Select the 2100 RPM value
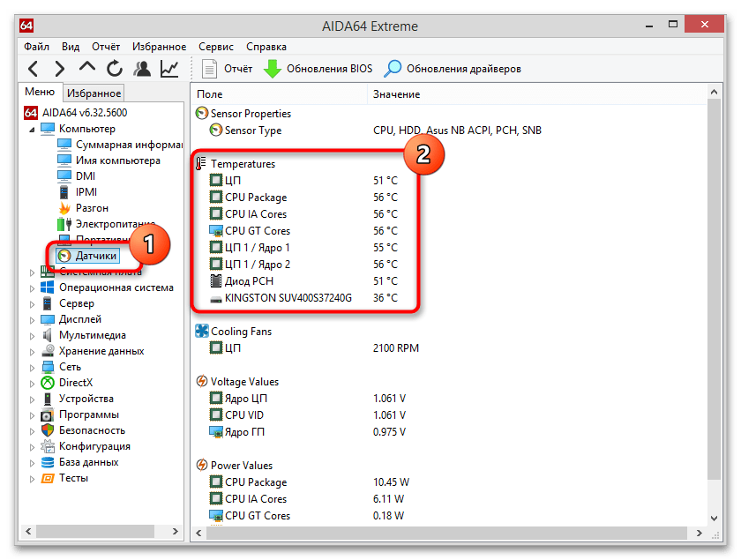This screenshot has height=560, width=741. point(395,348)
